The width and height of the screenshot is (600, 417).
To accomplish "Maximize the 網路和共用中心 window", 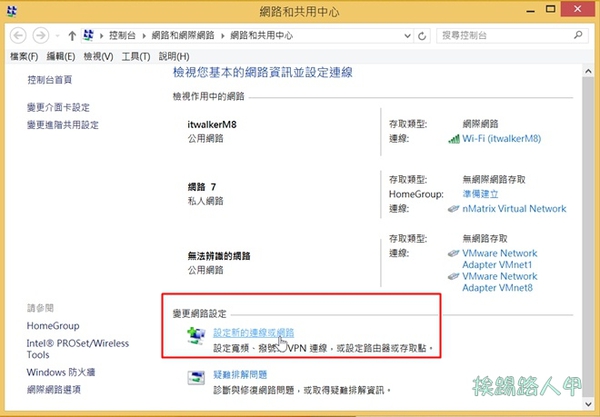I will coord(550,9).
